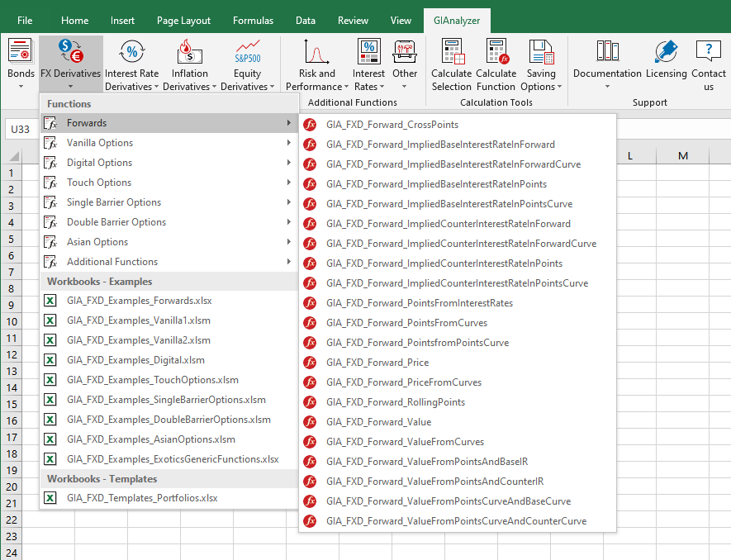Expand Double Barrier Options submenu arrow

point(289,222)
